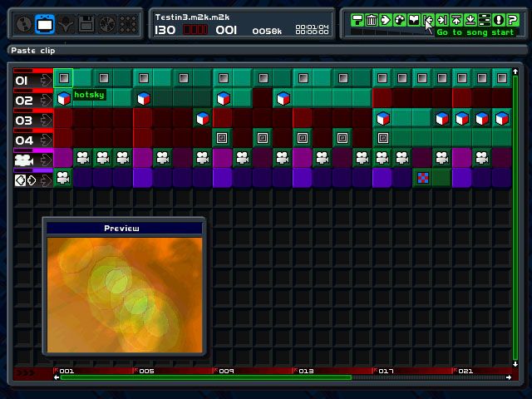The height and width of the screenshot is (399, 532).
Task: Click the scroll down arrow at timeline bottom-right
Action: 515,364
